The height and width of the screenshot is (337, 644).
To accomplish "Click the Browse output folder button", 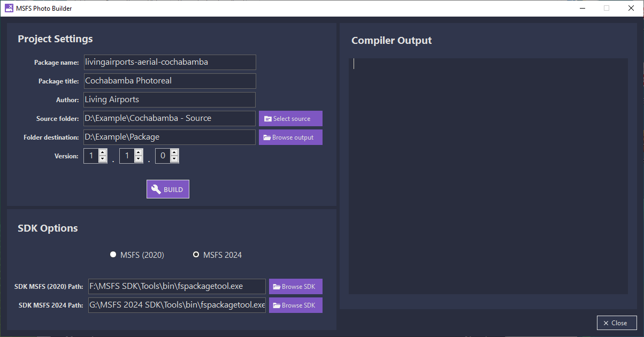I will [290, 137].
